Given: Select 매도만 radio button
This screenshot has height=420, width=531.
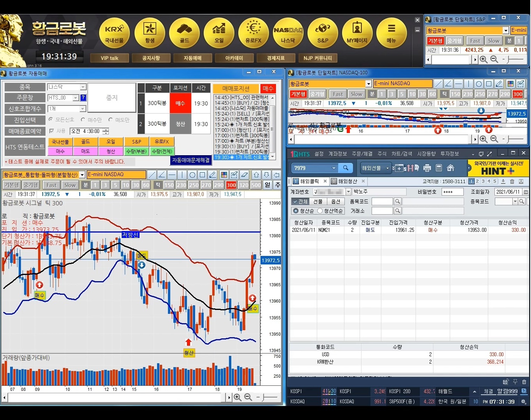Looking at the screenshot, I should tap(111, 120).
